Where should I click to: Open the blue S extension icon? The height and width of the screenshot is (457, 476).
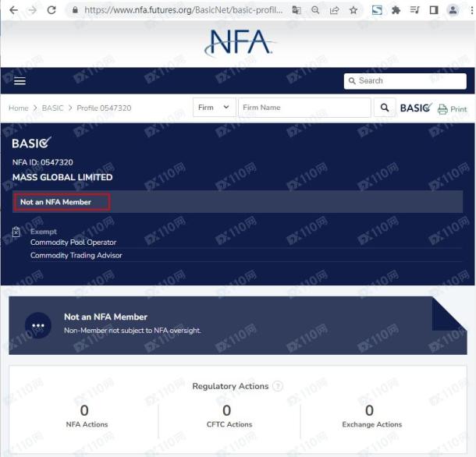pyautogui.click(x=377, y=10)
